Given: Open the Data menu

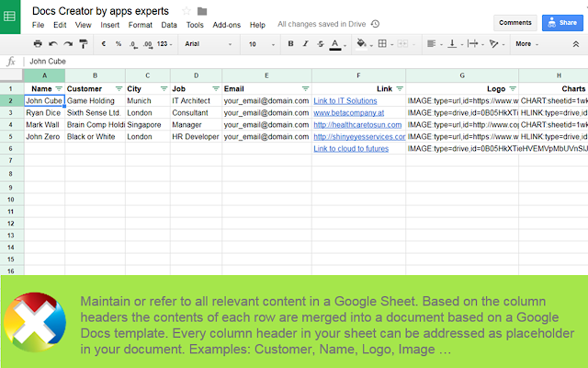Looking at the screenshot, I should pos(169,25).
